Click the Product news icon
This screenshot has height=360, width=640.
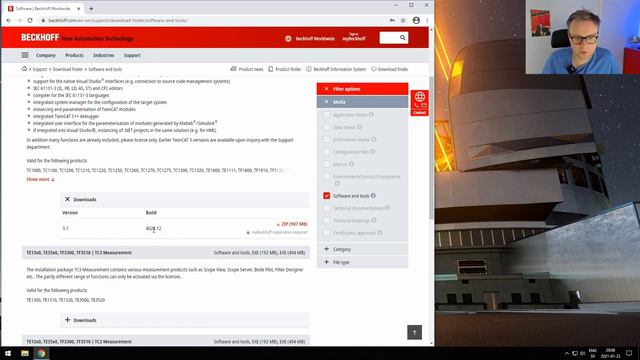233,69
